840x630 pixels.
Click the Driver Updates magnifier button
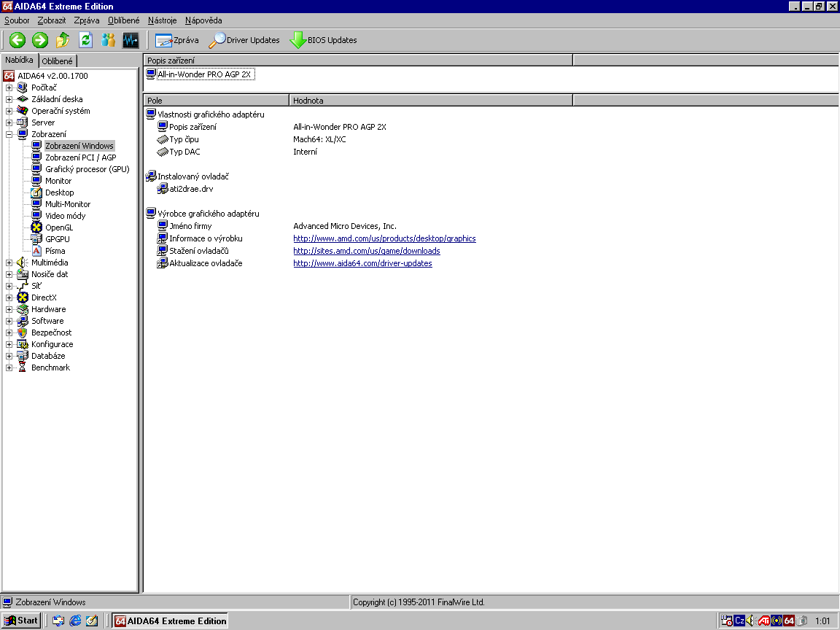244,40
